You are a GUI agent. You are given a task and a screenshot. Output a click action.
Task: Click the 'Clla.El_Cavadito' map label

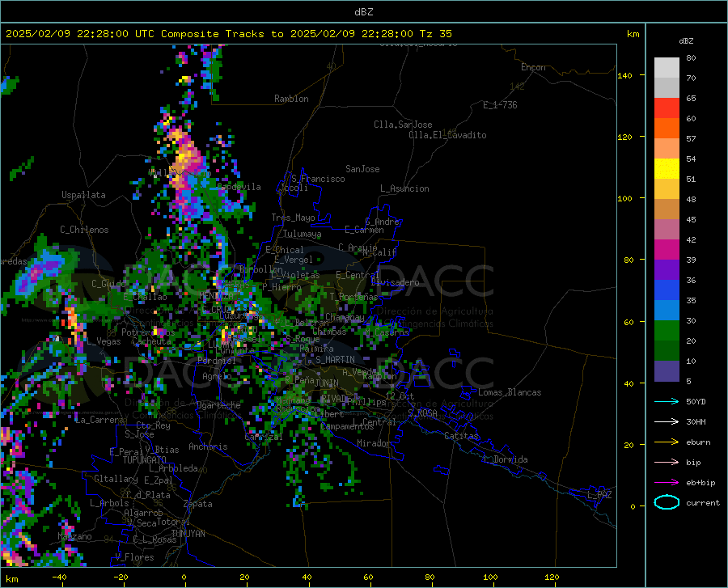[447, 135]
